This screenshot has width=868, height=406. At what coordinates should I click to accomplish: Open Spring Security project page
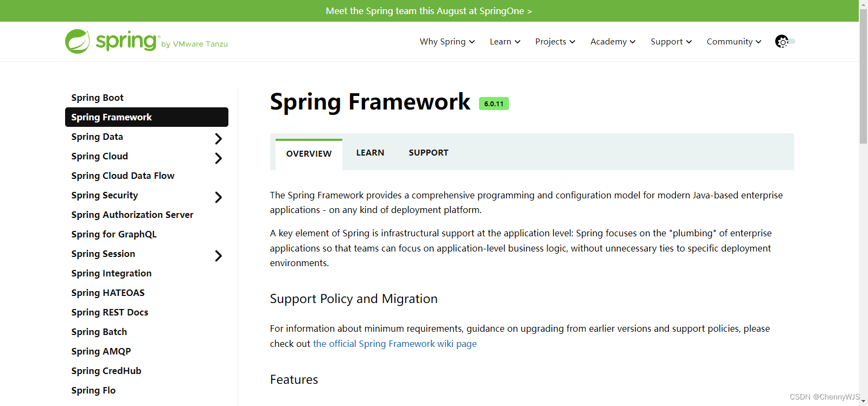pyautogui.click(x=105, y=195)
